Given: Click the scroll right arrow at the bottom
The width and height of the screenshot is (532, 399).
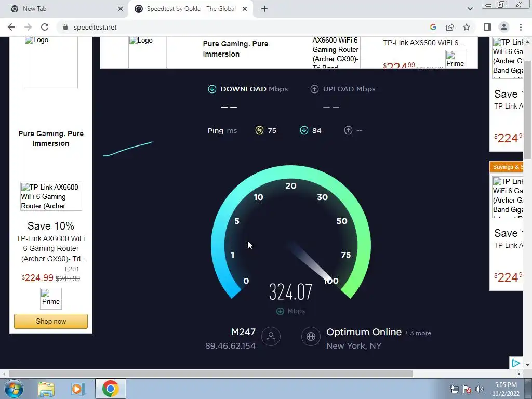Looking at the screenshot, I should click(x=519, y=374).
